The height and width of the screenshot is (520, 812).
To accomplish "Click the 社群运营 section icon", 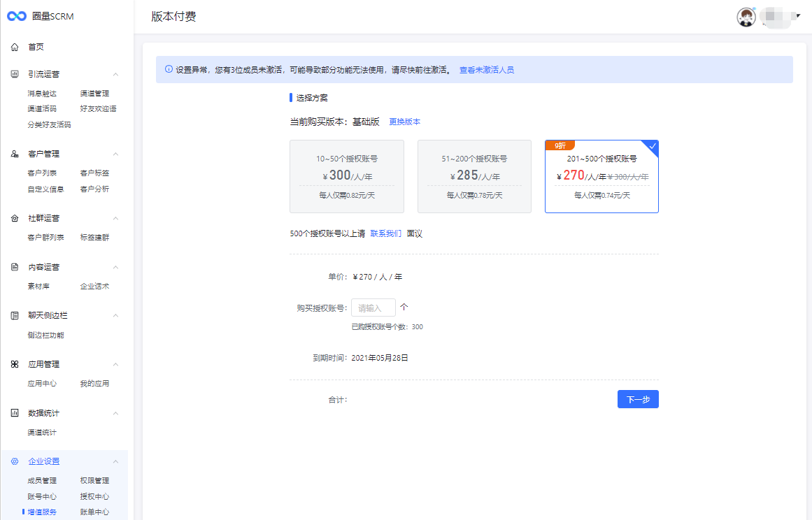I will [15, 218].
